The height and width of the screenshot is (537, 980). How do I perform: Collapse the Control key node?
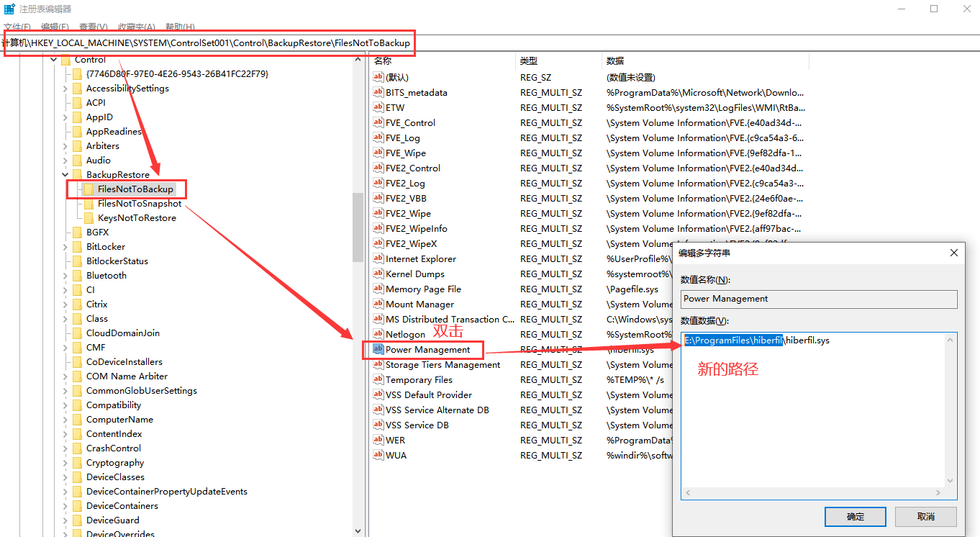coord(54,60)
